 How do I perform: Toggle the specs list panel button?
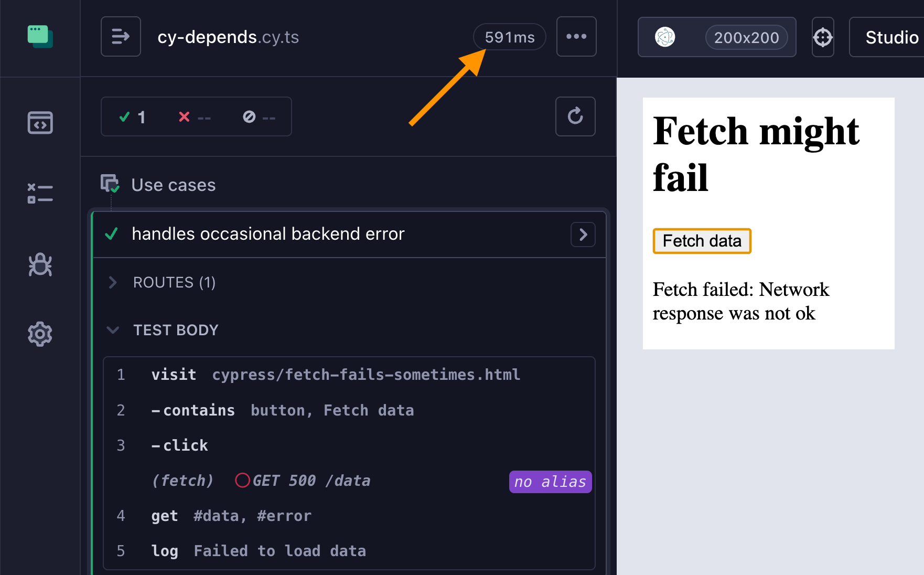point(121,37)
